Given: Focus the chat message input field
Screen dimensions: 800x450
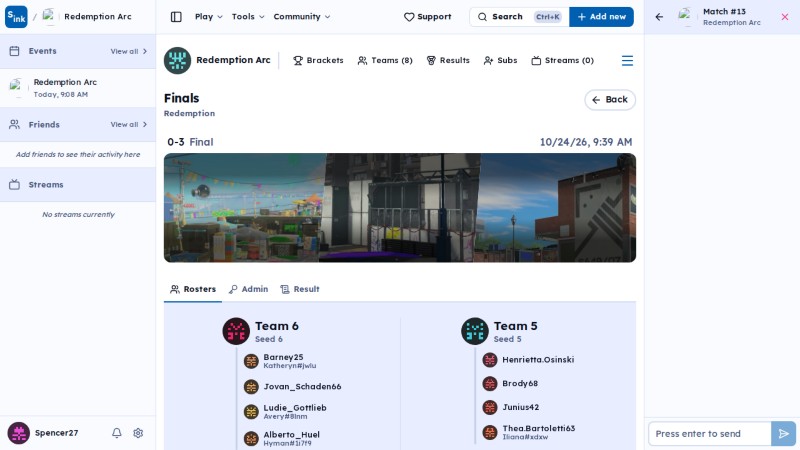Looking at the screenshot, I should (710, 434).
